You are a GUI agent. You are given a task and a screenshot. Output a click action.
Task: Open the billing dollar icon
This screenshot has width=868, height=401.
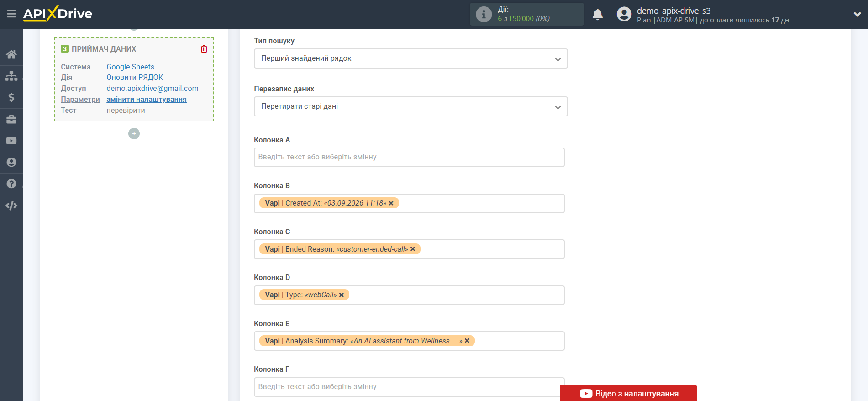(11, 97)
